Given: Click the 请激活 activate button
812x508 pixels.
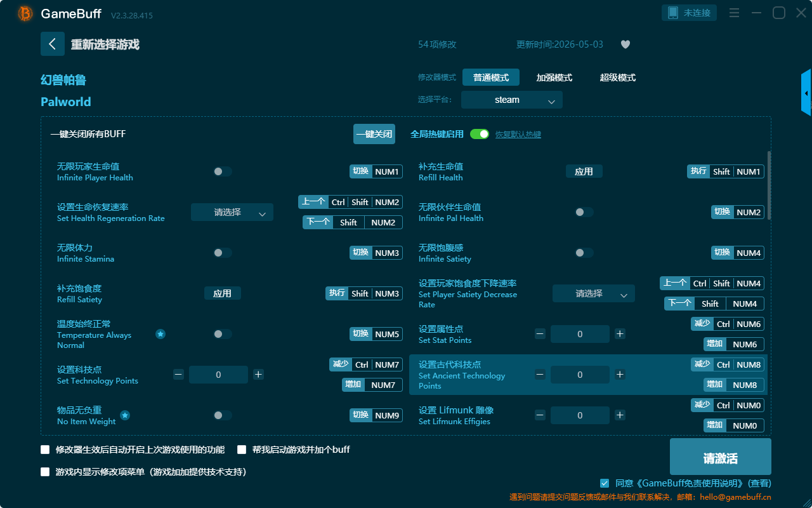Looking at the screenshot, I should [721, 457].
